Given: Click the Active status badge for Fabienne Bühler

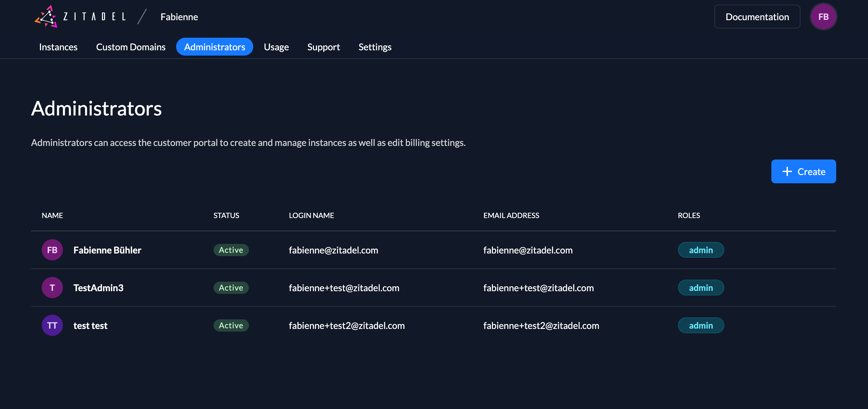Looking at the screenshot, I should click(231, 250).
